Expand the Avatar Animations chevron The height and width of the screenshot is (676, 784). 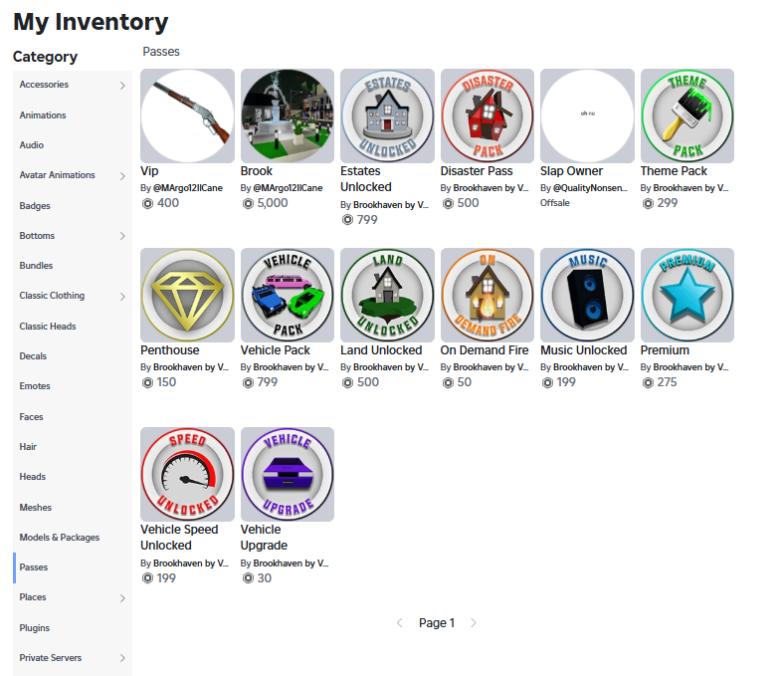(x=122, y=176)
